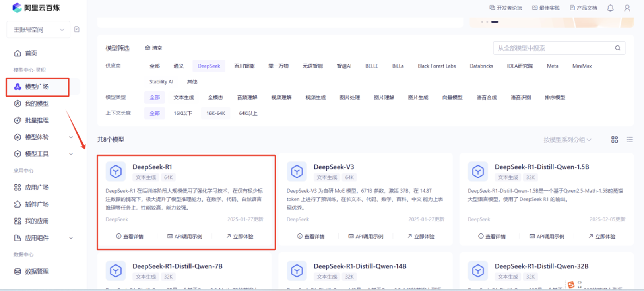Click the 清空 clear filters button

pyautogui.click(x=153, y=48)
